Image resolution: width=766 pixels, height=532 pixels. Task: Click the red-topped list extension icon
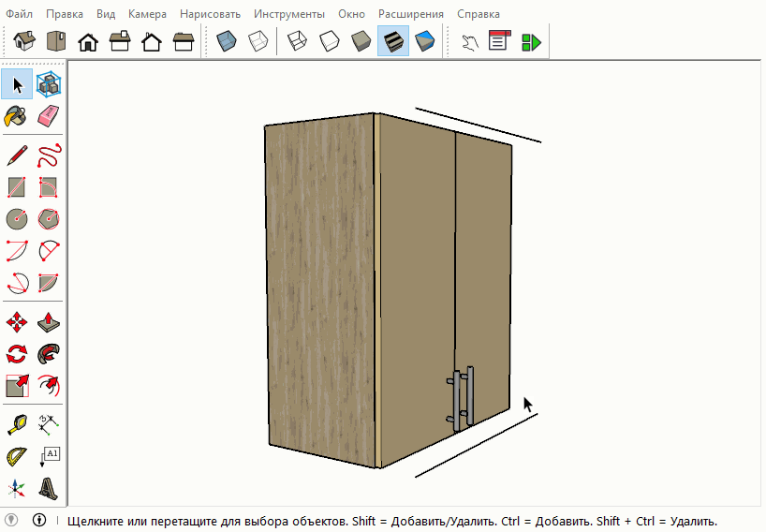499,41
